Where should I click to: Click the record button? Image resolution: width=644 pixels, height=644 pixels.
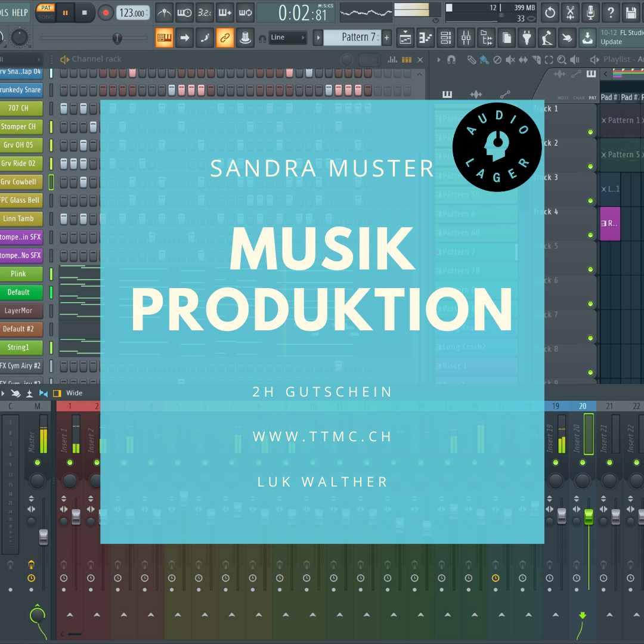106,13
